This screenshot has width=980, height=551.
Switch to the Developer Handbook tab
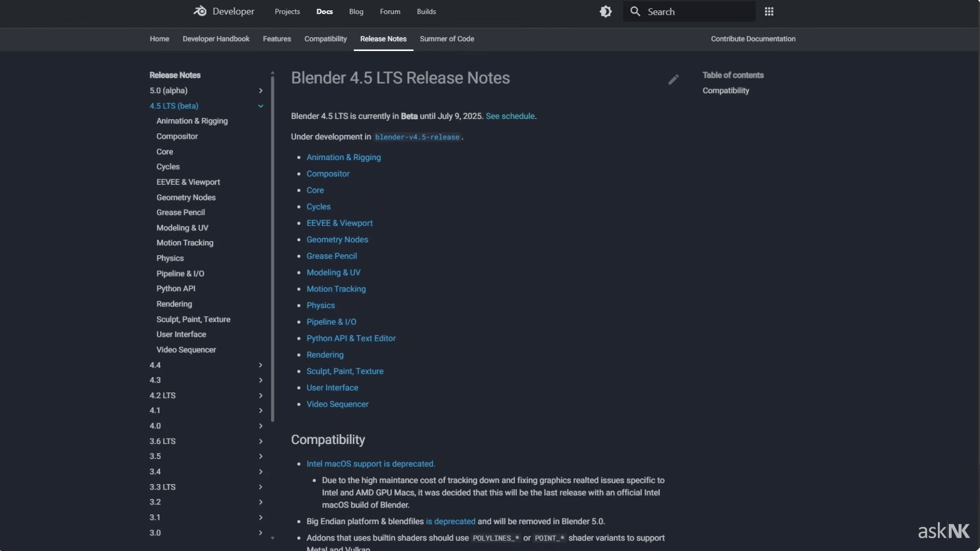point(216,39)
